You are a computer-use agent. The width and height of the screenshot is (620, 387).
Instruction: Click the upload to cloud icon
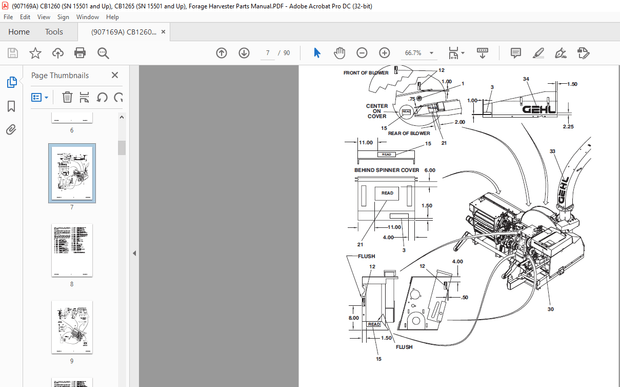(58, 53)
